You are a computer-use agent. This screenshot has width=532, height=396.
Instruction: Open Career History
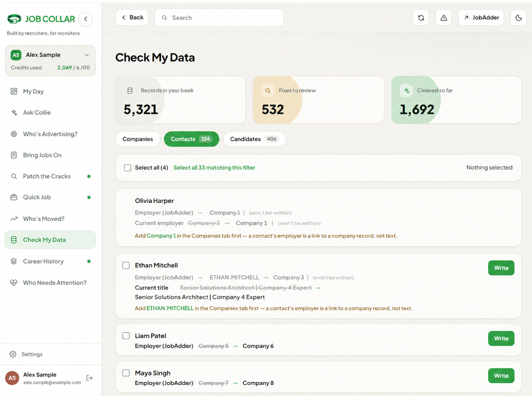click(x=50, y=261)
